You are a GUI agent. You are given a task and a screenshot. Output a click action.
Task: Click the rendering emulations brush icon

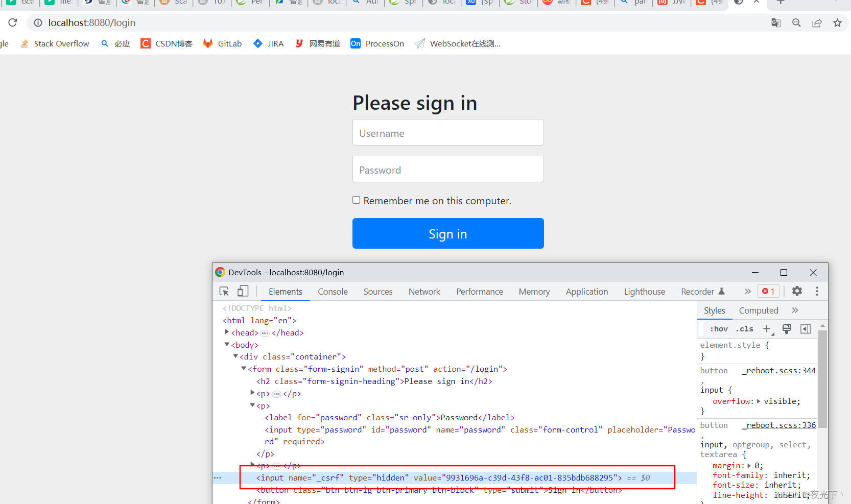pyautogui.click(x=787, y=329)
